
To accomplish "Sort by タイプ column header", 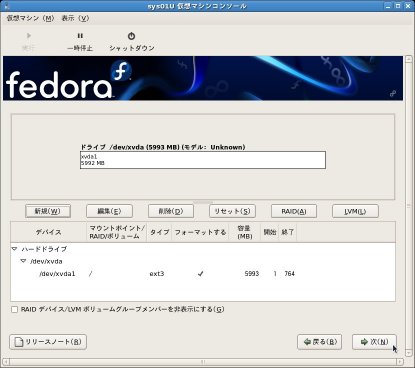I will (159, 232).
